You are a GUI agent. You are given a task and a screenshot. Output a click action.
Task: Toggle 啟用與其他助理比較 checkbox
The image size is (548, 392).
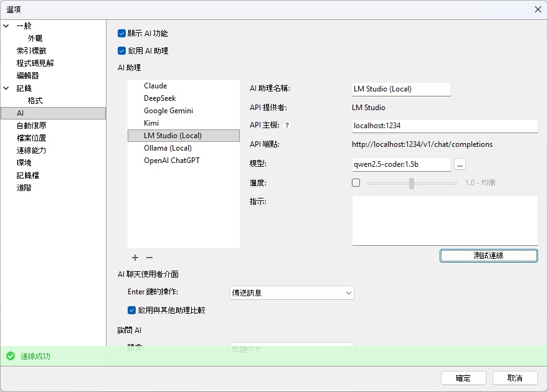tap(131, 310)
